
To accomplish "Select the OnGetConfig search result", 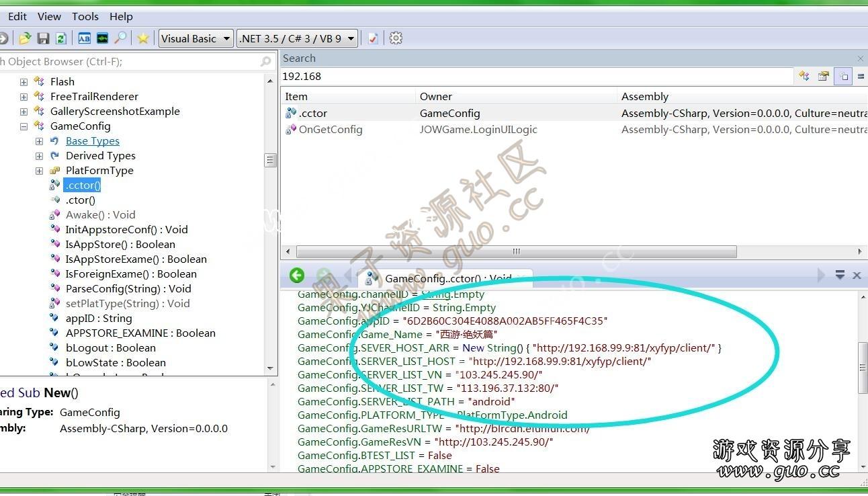I will point(330,130).
